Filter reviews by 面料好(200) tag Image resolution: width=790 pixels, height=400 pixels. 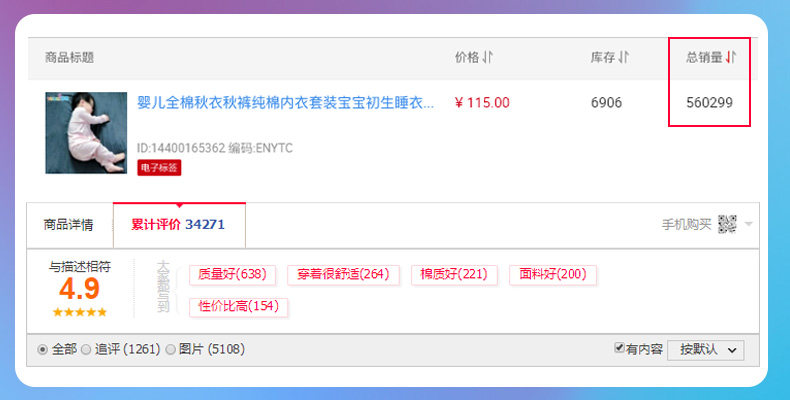pyautogui.click(x=552, y=275)
